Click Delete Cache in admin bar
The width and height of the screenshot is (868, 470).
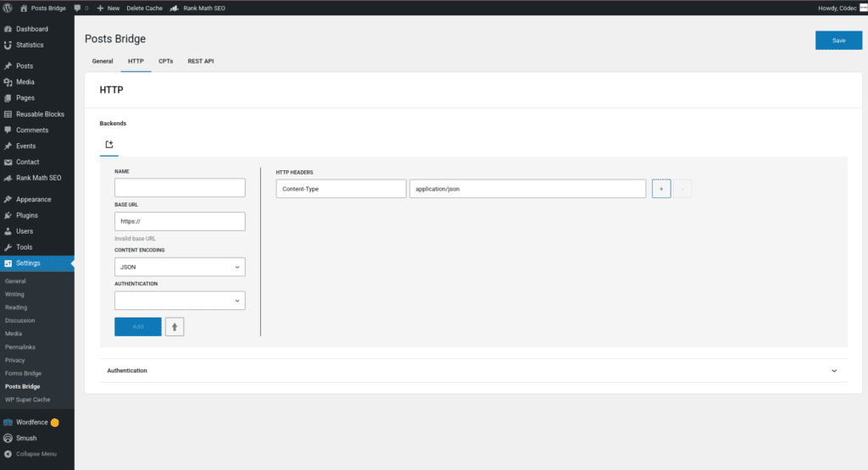click(x=144, y=8)
